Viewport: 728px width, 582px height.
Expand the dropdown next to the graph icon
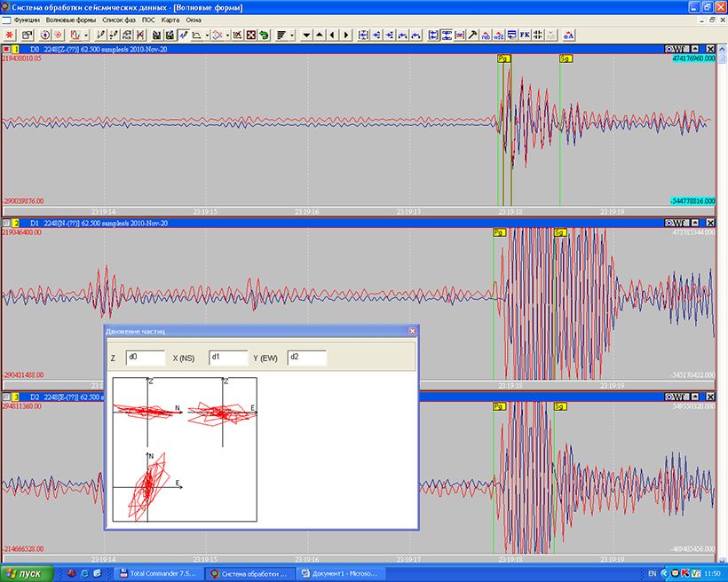(207, 35)
